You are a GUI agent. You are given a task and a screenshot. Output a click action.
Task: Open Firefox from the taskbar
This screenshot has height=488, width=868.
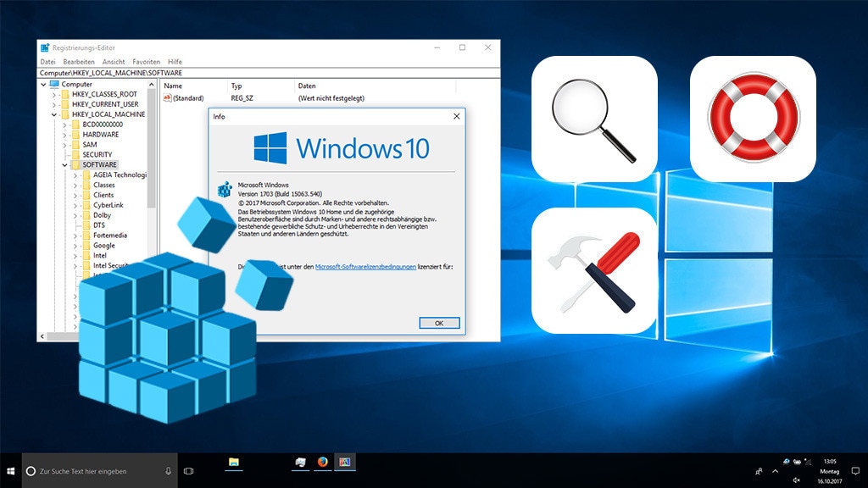(x=323, y=462)
